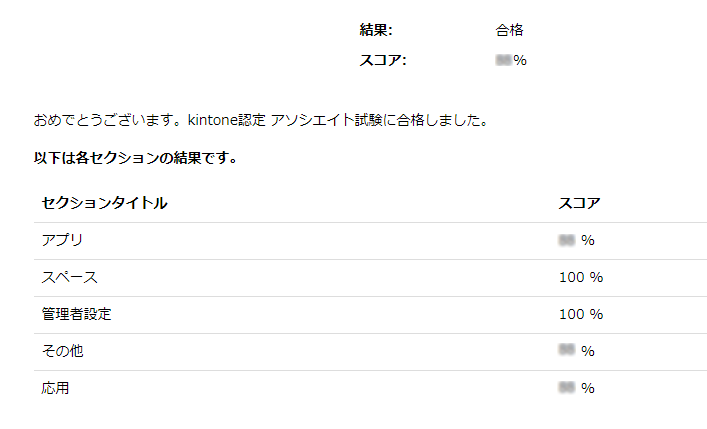Click アソシエイト試験 in the congratulation sentence
Screen dimensions: 707x429
pos(320,121)
